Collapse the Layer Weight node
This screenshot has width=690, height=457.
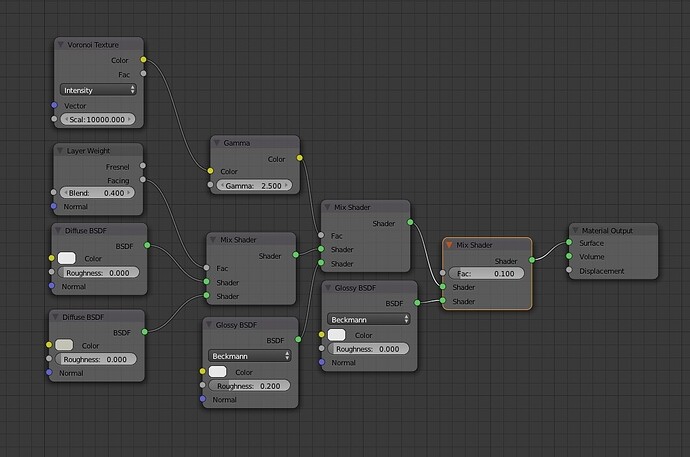click(60, 150)
